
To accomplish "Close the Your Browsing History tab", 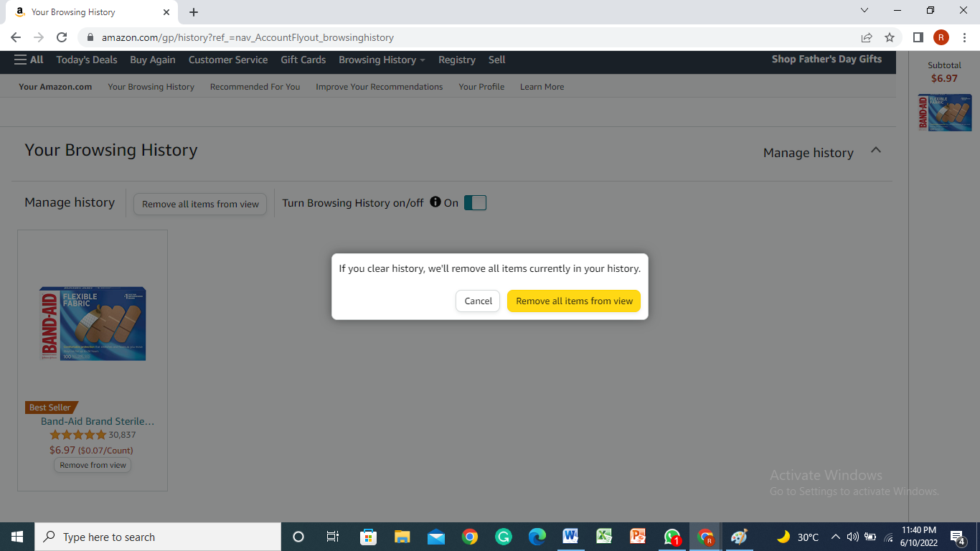I will pyautogui.click(x=166, y=12).
